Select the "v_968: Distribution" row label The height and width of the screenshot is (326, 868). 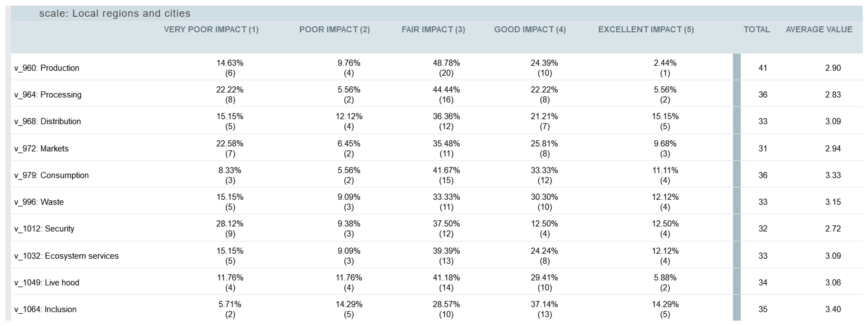coord(47,121)
